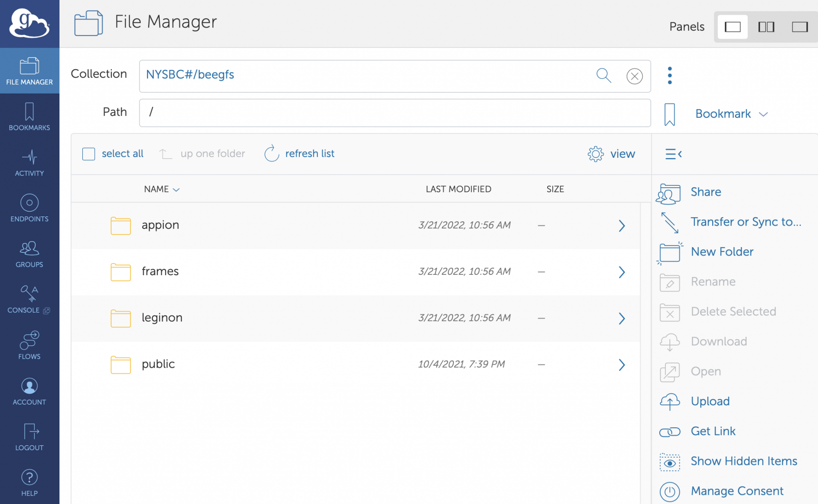Click the appion folder icon
Image resolution: width=818 pixels, height=504 pixels.
(x=121, y=226)
